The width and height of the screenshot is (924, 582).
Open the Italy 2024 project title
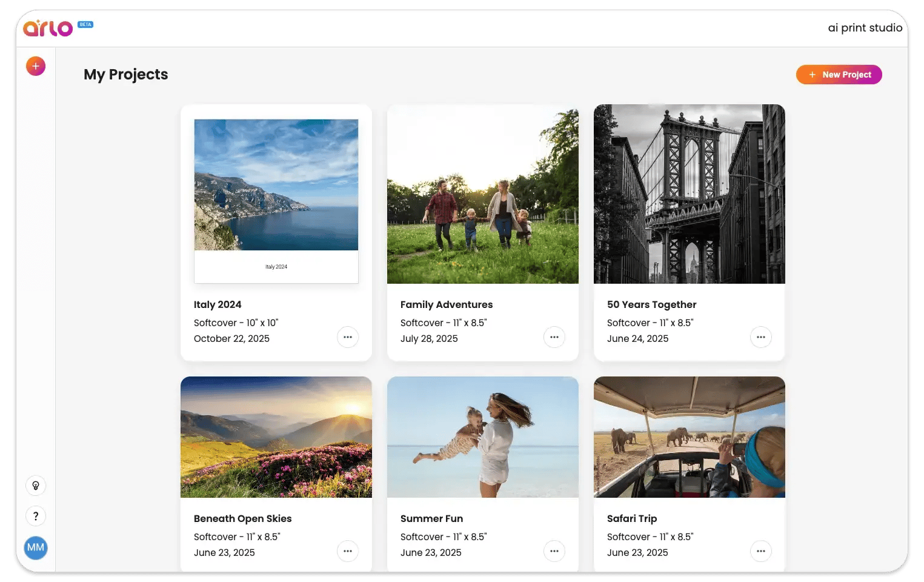tap(218, 304)
